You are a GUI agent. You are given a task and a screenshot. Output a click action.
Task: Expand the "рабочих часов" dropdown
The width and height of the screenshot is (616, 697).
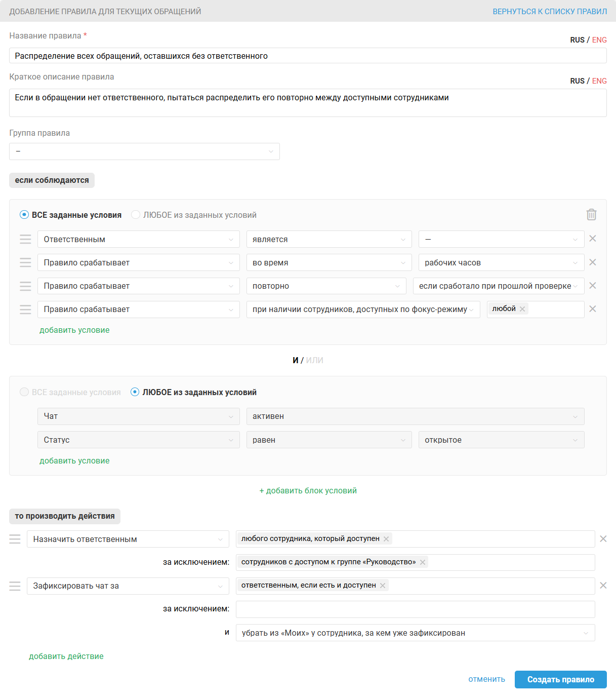point(501,262)
